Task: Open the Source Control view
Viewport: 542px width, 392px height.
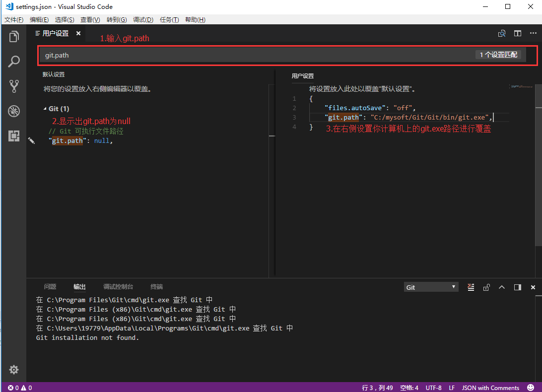Action: pos(14,86)
